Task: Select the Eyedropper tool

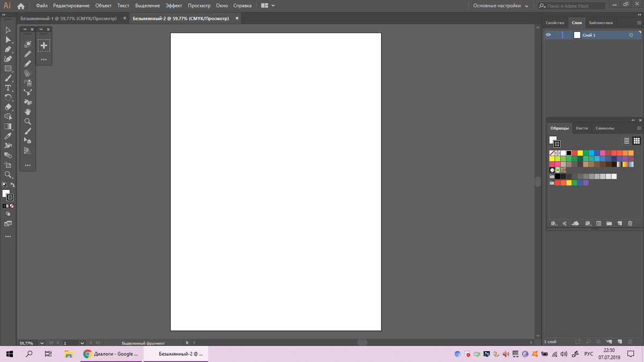Action: (x=8, y=136)
